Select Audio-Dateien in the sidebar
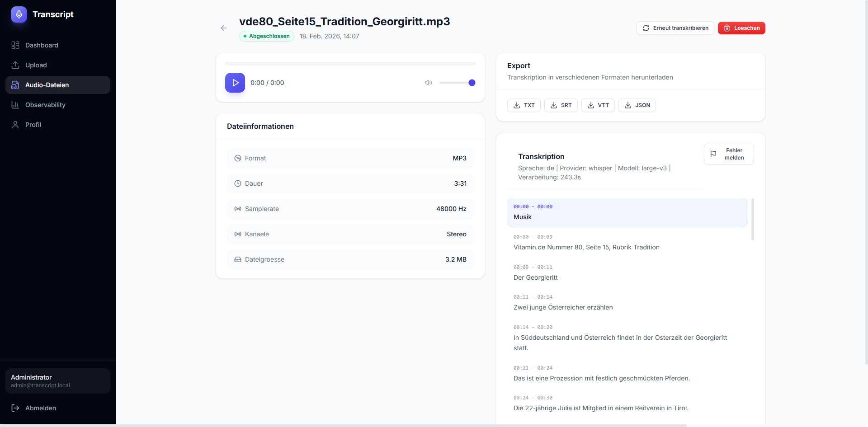 47,85
